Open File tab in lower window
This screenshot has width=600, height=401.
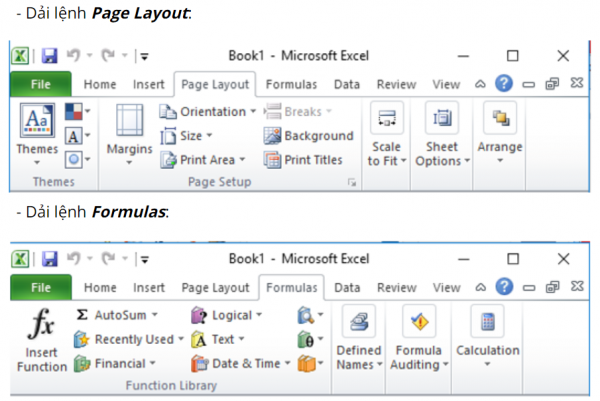pyautogui.click(x=41, y=287)
